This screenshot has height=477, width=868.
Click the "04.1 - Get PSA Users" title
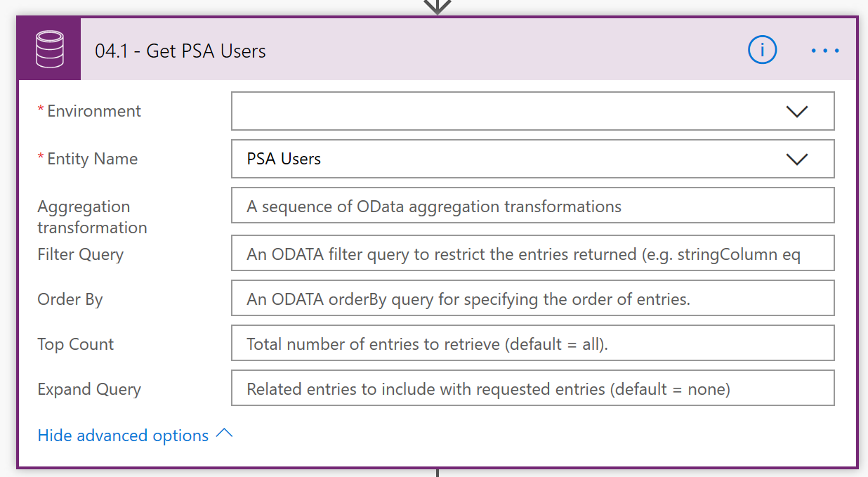click(180, 51)
